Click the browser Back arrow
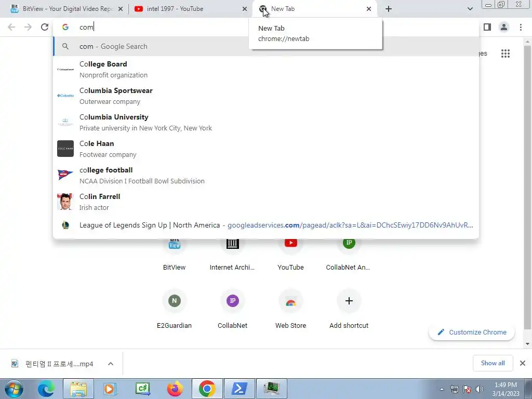The image size is (532, 399). 11,27
